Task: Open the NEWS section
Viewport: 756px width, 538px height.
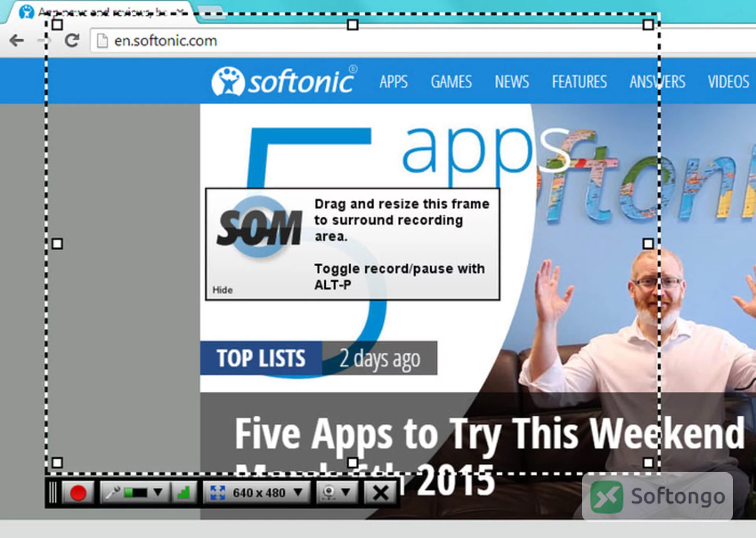Action: (x=512, y=81)
